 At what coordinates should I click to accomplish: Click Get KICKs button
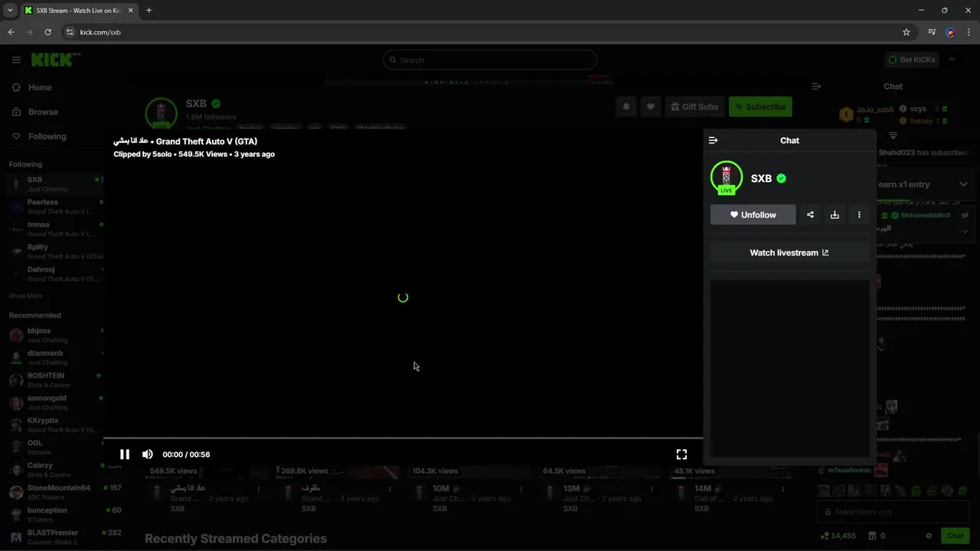click(912, 60)
